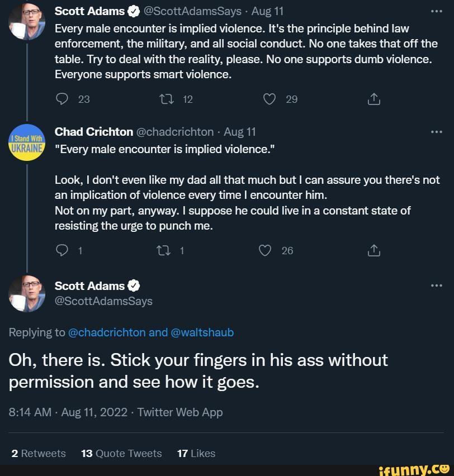Open the @chadcrichton mention link

pyautogui.click(x=106, y=332)
